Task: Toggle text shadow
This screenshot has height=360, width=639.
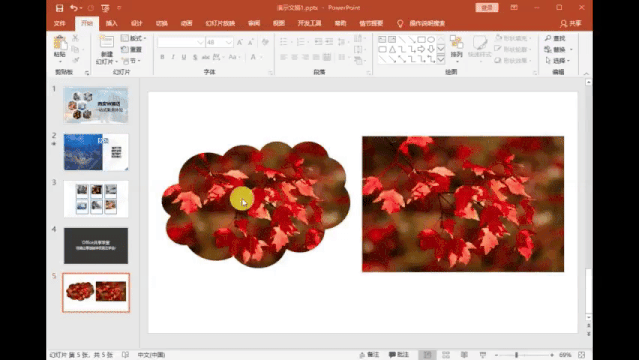Action: [x=195, y=57]
